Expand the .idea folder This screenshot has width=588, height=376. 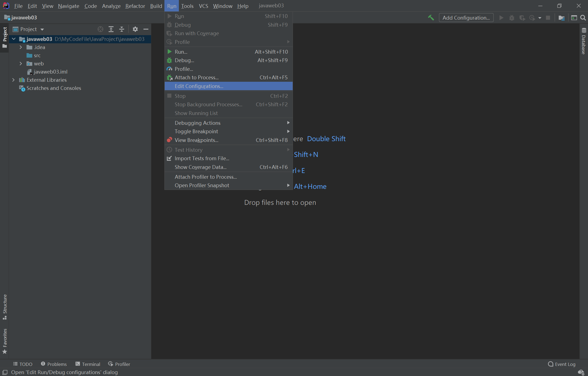pos(21,47)
